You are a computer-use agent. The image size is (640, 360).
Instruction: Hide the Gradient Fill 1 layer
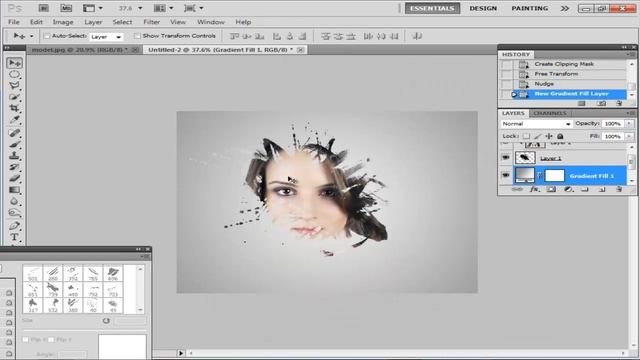[506, 175]
